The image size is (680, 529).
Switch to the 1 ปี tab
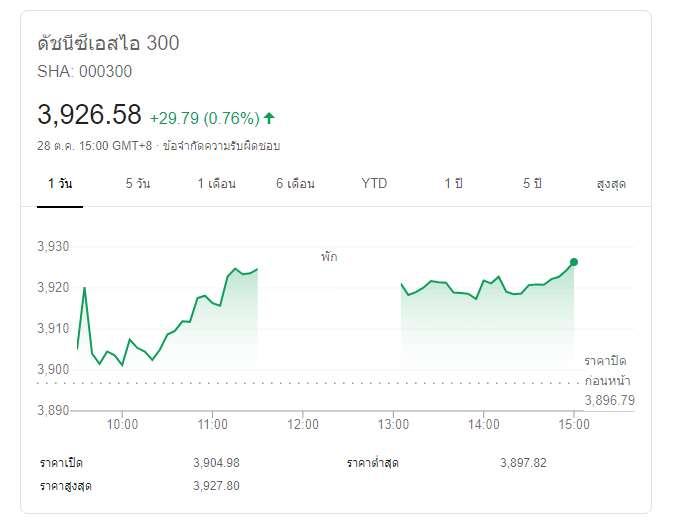click(x=454, y=184)
